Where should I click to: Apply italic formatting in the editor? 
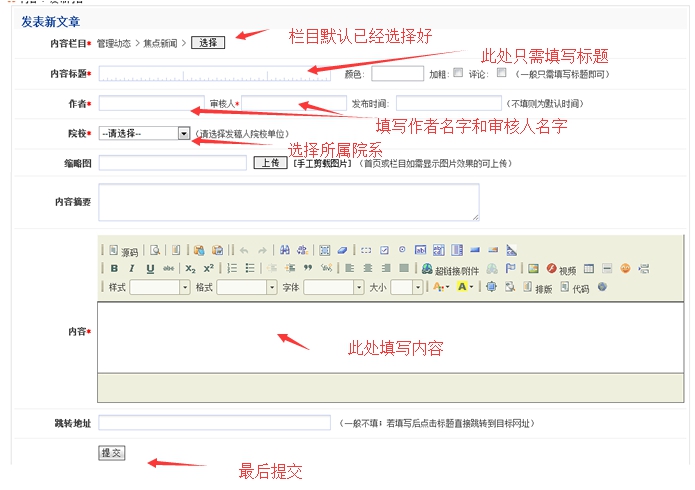point(132,268)
